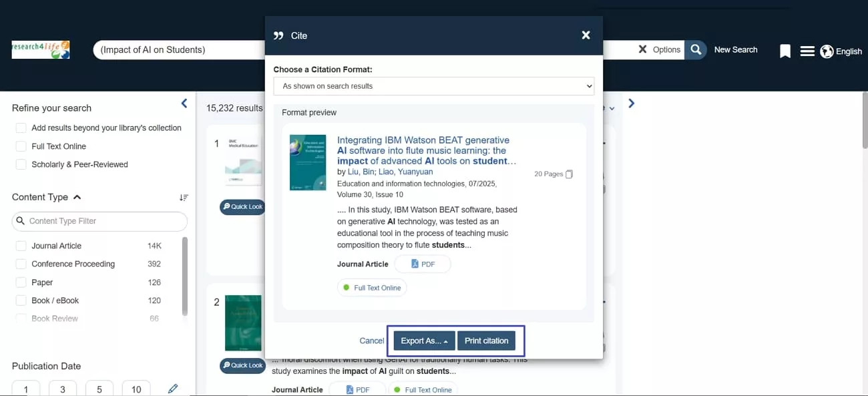This screenshot has height=396, width=868.
Task: Click the 14K Journal Article count
Action: tap(154, 246)
